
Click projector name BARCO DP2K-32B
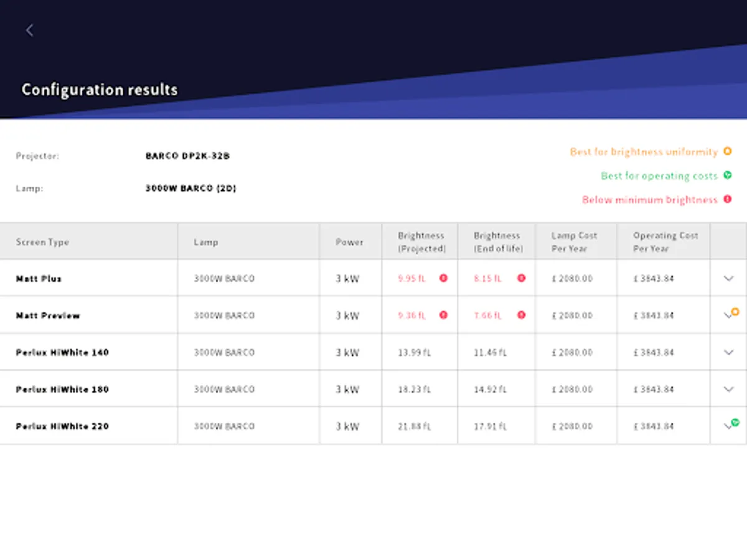point(187,156)
